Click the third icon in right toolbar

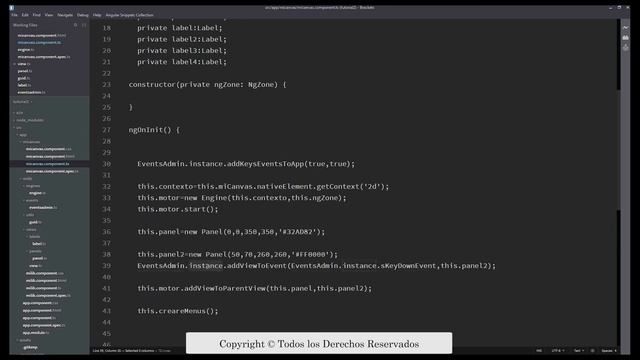point(626,48)
